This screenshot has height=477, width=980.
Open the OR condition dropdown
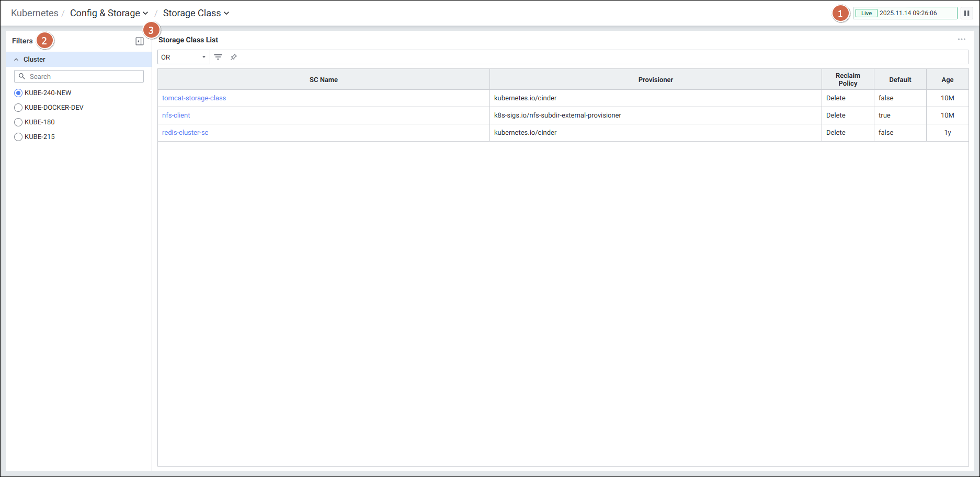click(183, 57)
